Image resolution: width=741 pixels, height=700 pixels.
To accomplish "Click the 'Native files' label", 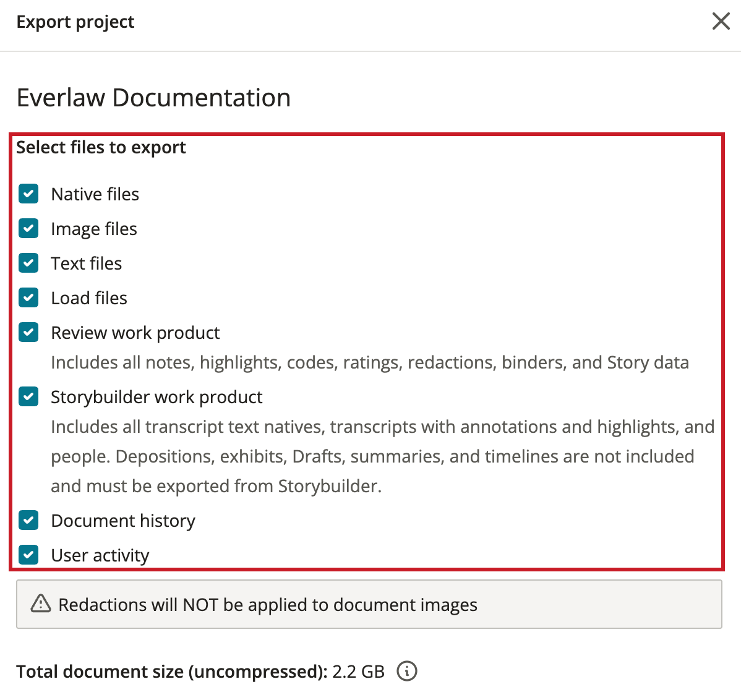I will [95, 194].
